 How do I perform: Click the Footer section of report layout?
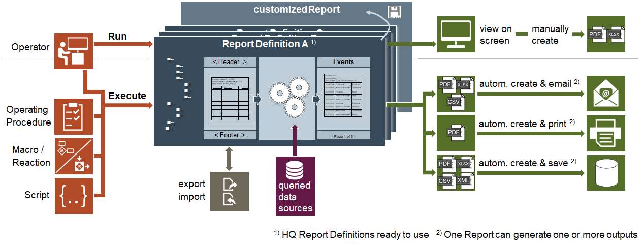pyautogui.click(x=230, y=135)
